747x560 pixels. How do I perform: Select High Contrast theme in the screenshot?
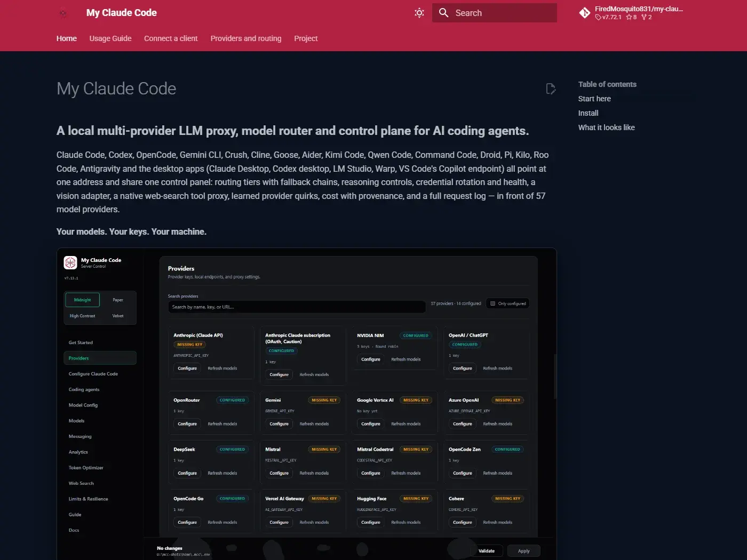click(x=82, y=316)
